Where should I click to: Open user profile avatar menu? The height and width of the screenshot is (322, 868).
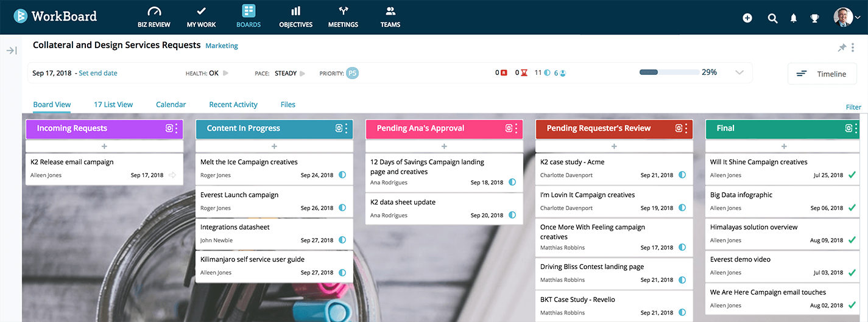[x=847, y=17]
